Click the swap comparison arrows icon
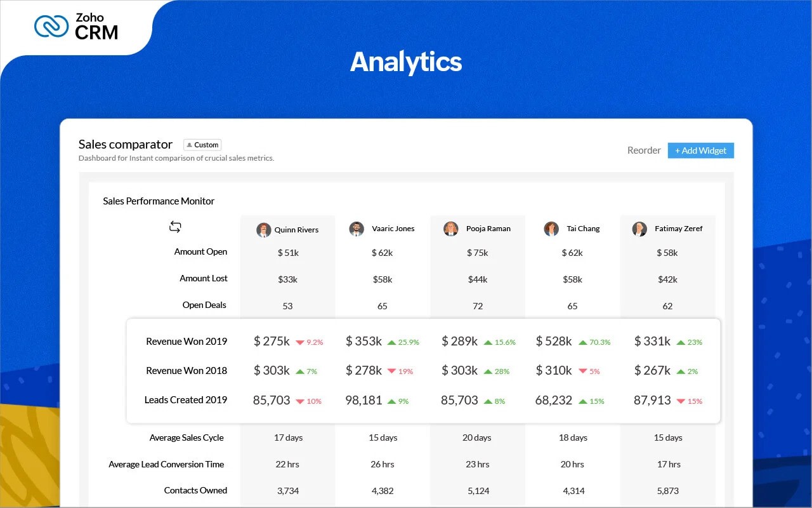812x508 pixels. pyautogui.click(x=174, y=226)
